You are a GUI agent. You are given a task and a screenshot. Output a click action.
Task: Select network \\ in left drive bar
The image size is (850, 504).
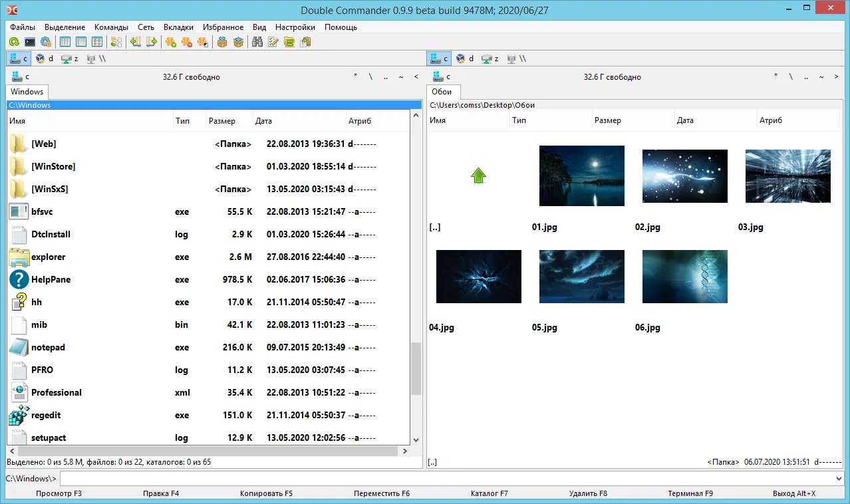(96, 59)
